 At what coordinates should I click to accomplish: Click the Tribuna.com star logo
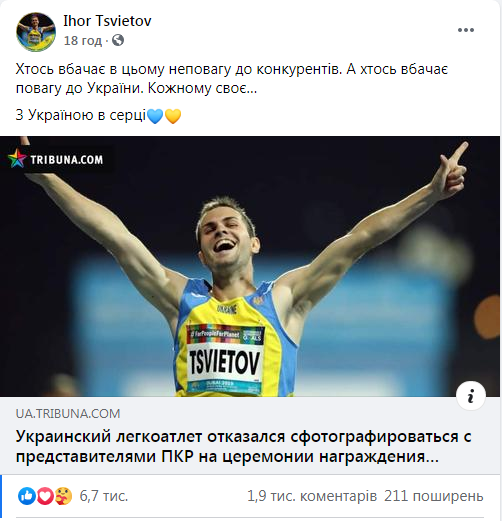[17, 158]
